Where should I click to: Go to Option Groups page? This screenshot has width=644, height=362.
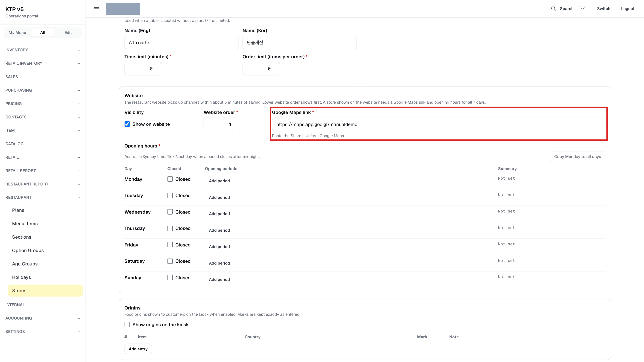click(45, 250)
